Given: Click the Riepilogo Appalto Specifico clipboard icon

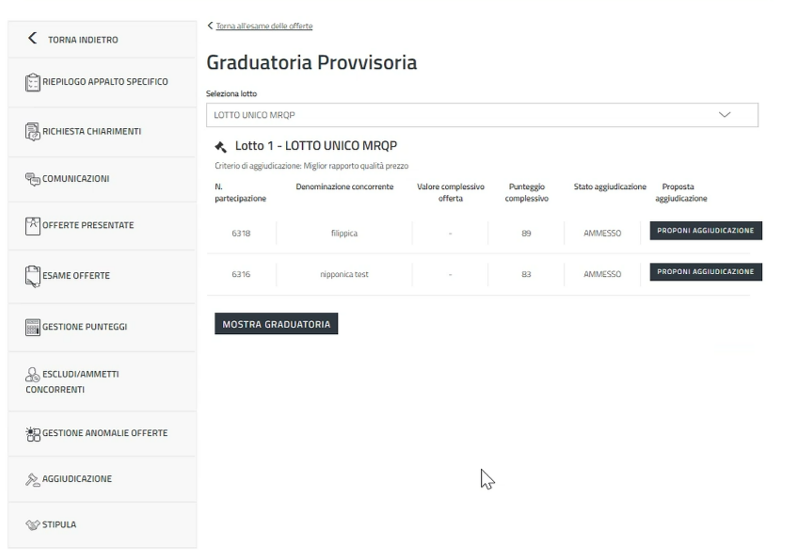Looking at the screenshot, I should pyautogui.click(x=32, y=81).
